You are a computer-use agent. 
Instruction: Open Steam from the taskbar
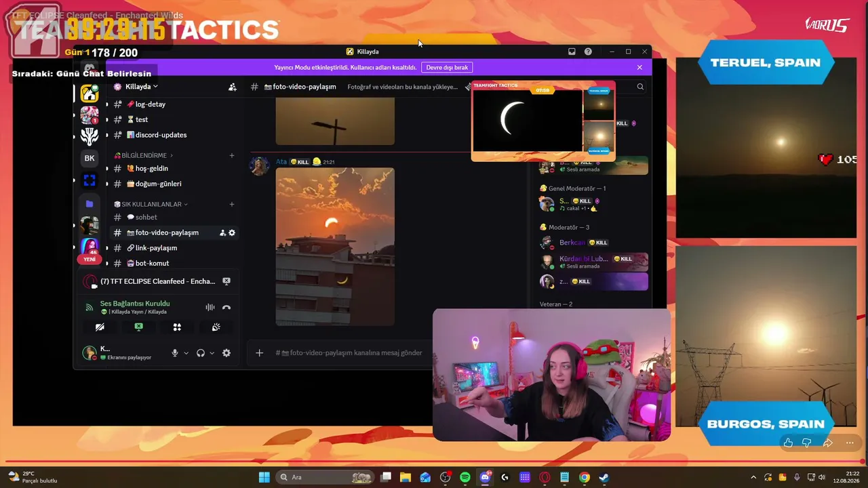click(604, 477)
